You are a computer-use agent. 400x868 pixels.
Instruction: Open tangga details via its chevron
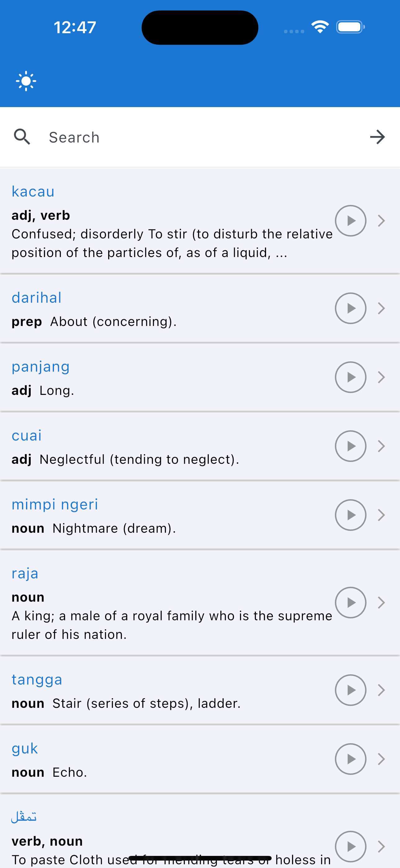381,690
